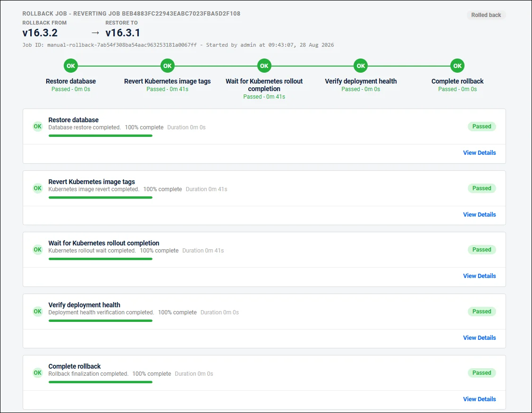Viewport: 532px width, 413px height.
Task: Click 'Duration 0m 41s' in Wait for Kubernetes rollout card
Action: tap(203, 251)
